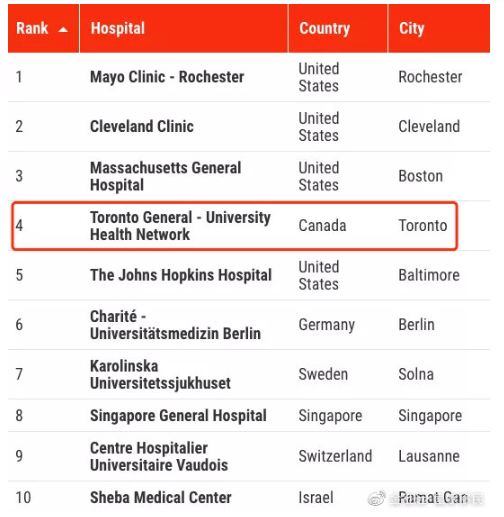
Task: Open The Johns Hopkins Hospital entry
Action: pos(181,275)
